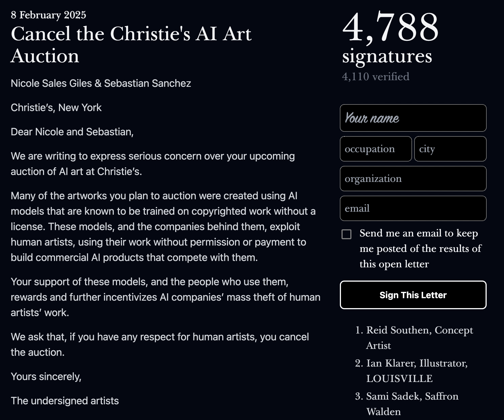Click the Christie's, New York address line
The height and width of the screenshot is (420, 504).
(x=56, y=107)
